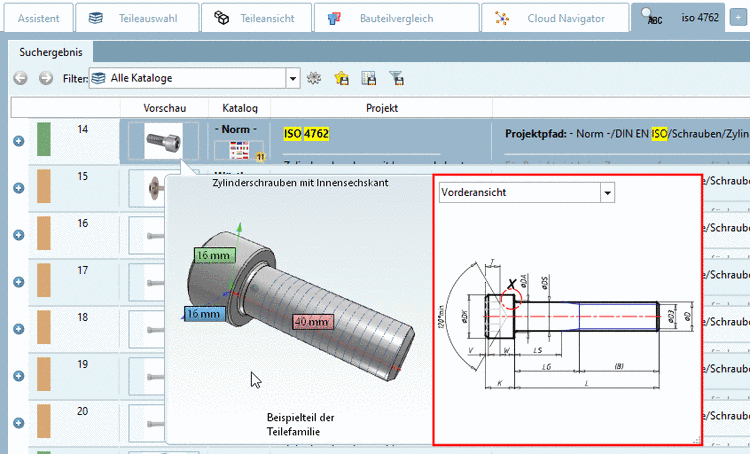
Task: Expand row 17 with plus icon
Action: [x=19, y=282]
